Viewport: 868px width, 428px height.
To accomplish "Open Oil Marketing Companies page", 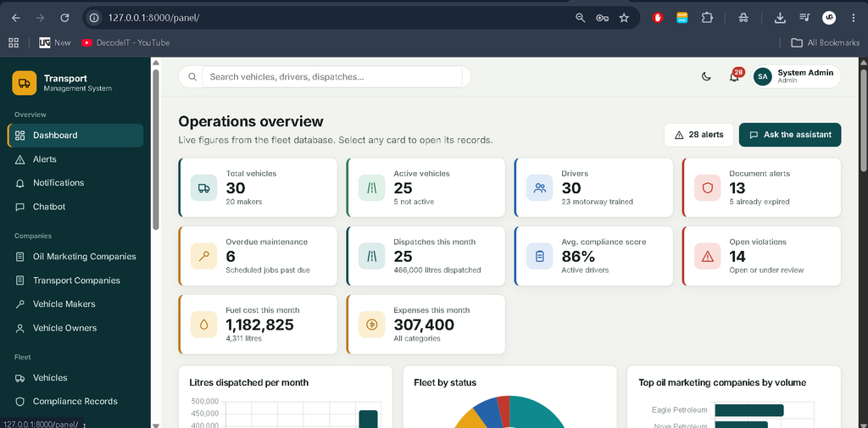I will pyautogui.click(x=75, y=256).
